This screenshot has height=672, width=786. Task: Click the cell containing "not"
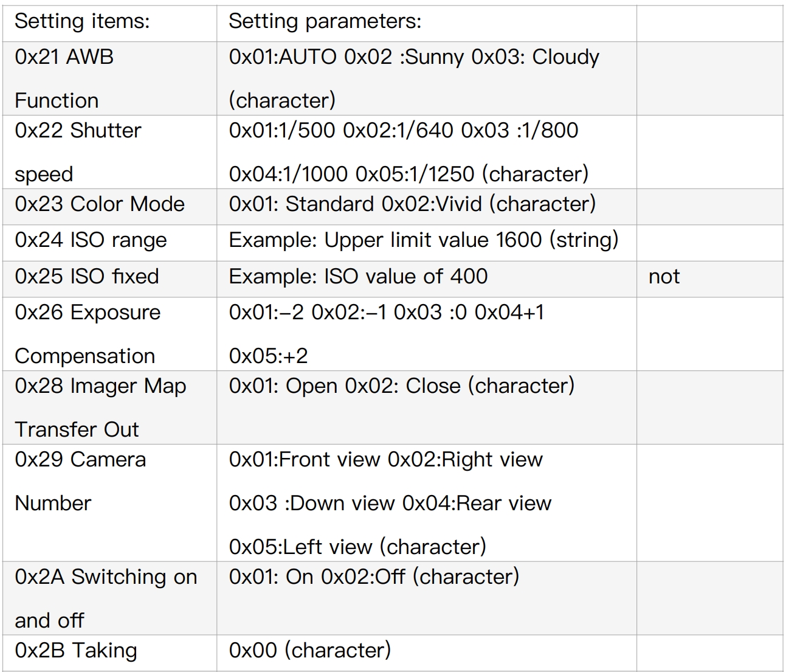[664, 277]
